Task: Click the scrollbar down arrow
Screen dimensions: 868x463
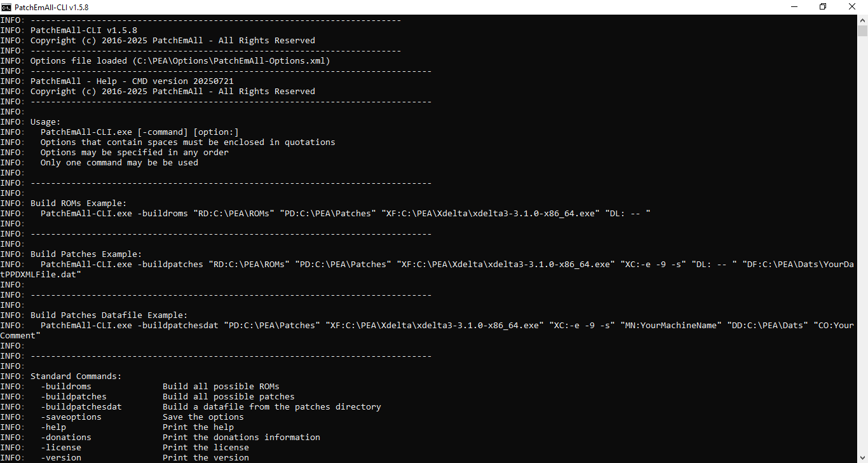Action: [x=862, y=458]
